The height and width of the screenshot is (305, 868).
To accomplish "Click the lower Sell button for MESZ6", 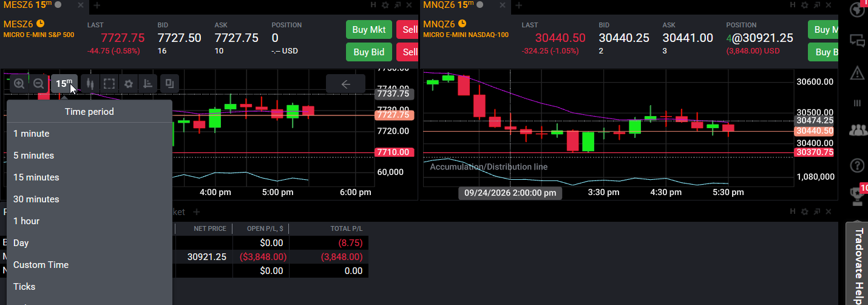I will click(x=407, y=52).
